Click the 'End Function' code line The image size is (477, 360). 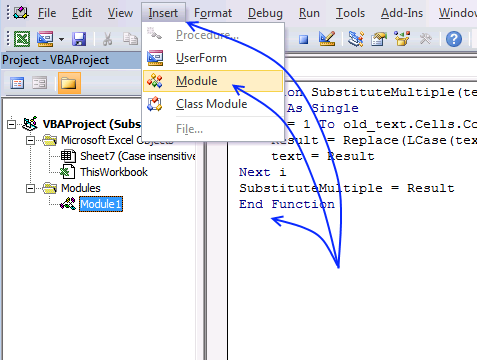287,204
